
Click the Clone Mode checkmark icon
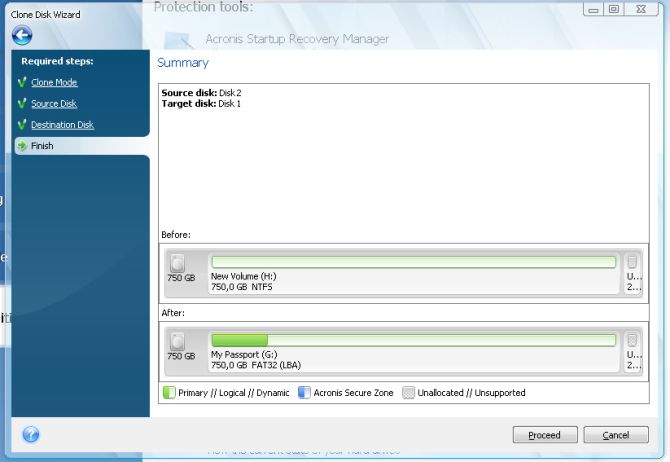click(x=22, y=82)
